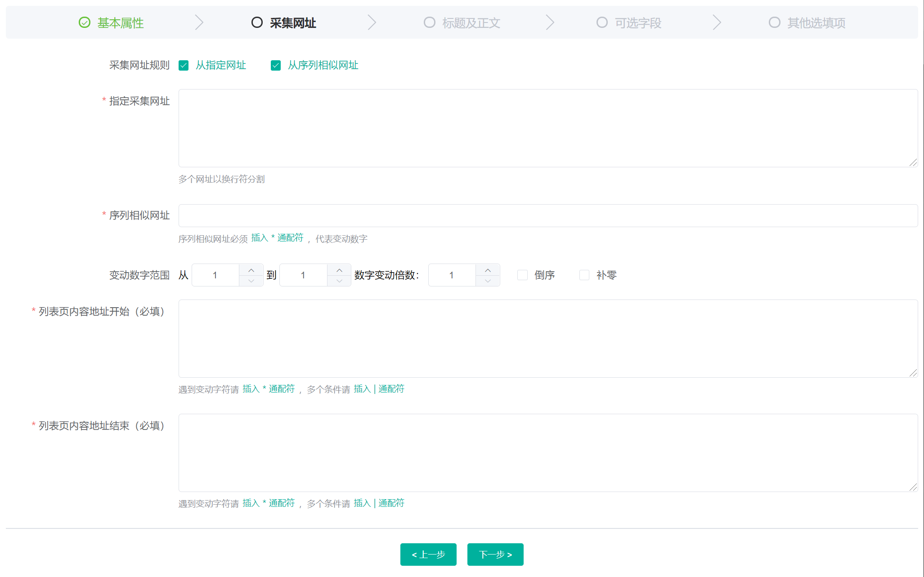Click the 采集网址 step circle icon
The image size is (924, 577).
click(257, 22)
